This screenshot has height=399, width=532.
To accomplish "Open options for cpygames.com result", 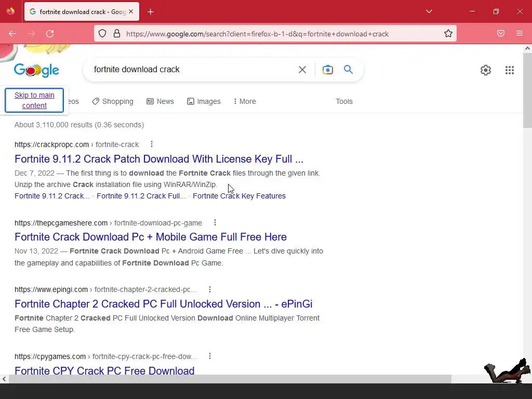I will (x=210, y=356).
